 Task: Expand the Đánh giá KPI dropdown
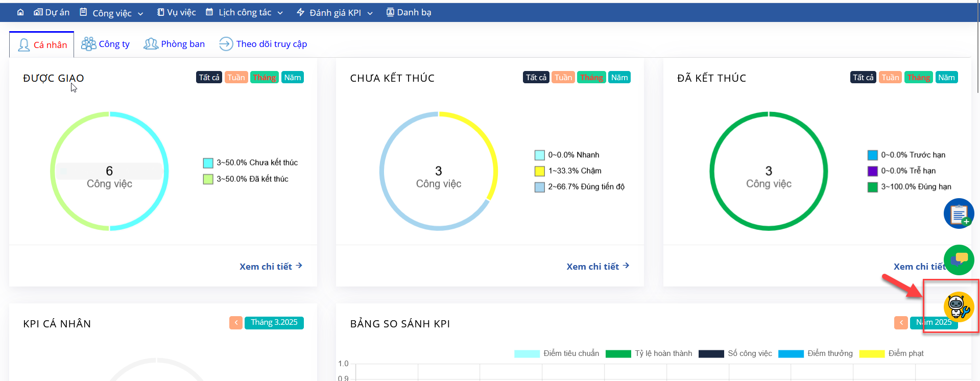click(334, 13)
